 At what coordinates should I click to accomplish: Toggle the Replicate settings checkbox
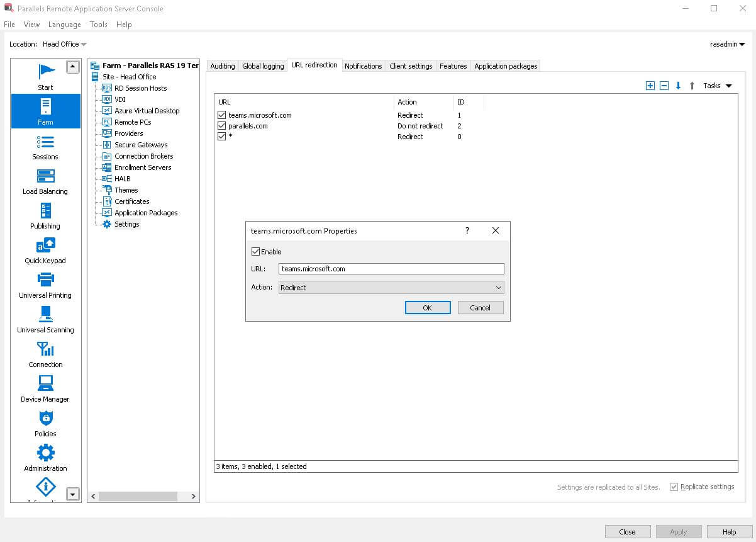(x=674, y=487)
